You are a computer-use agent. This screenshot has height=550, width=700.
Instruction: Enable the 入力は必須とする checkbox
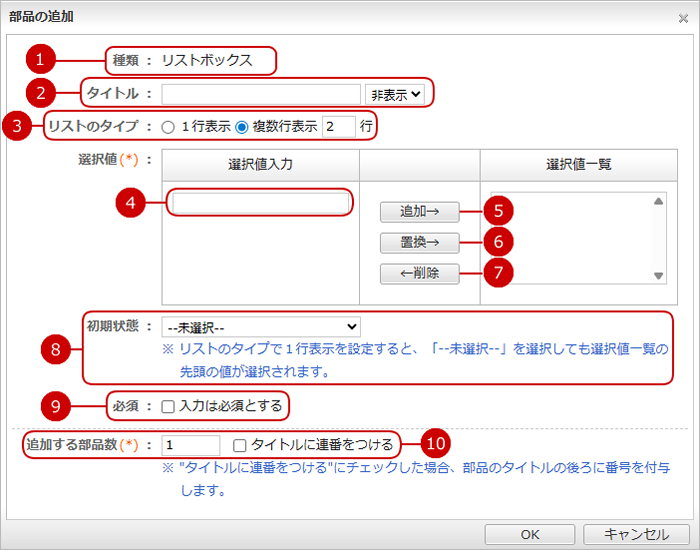168,406
